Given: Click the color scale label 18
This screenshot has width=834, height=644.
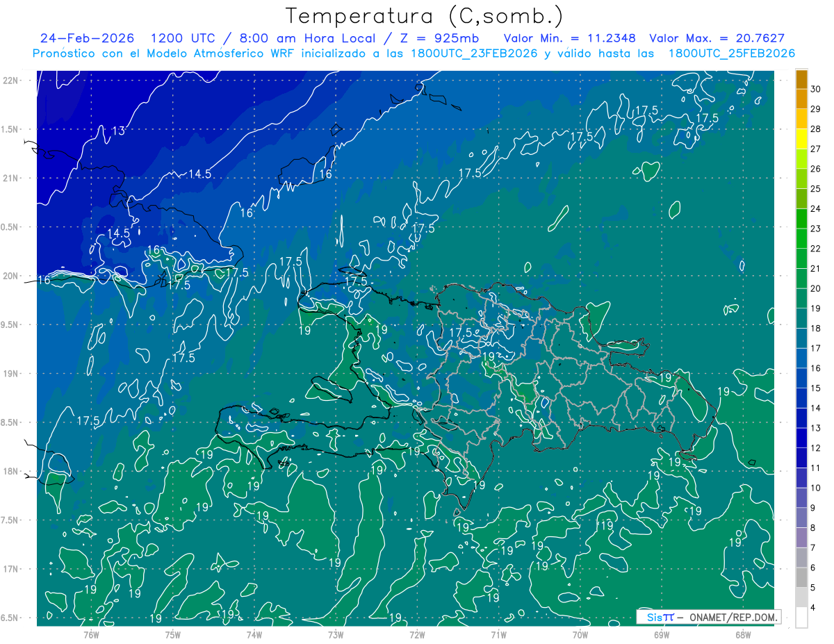Looking at the screenshot, I should (x=816, y=328).
